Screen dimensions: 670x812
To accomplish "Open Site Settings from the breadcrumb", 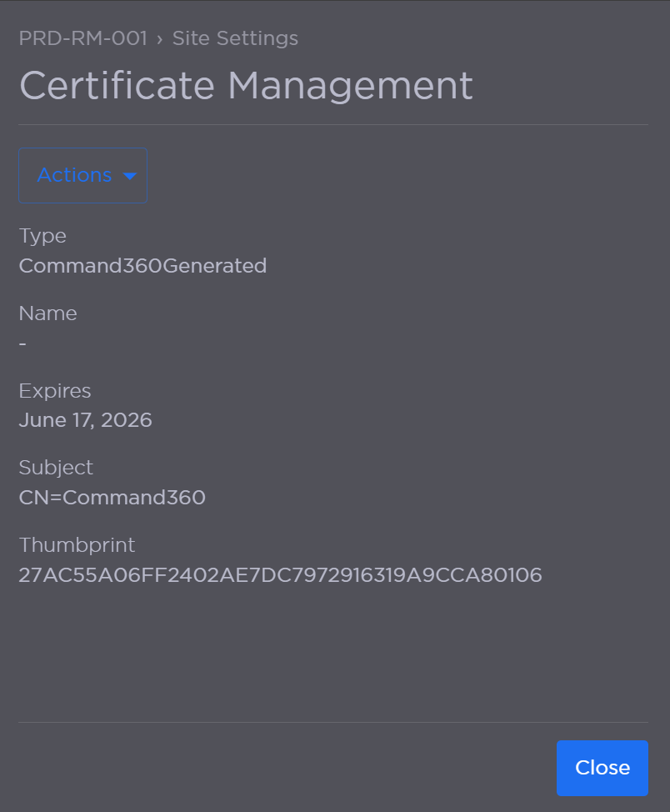I will 235,38.
